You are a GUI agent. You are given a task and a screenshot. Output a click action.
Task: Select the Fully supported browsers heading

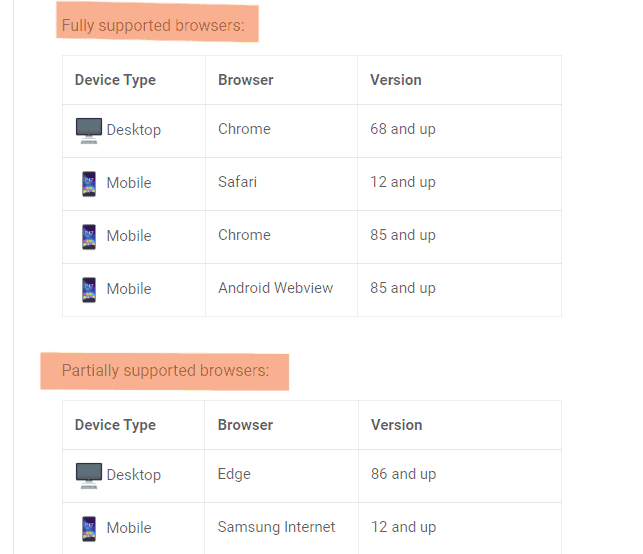[x=153, y=25]
